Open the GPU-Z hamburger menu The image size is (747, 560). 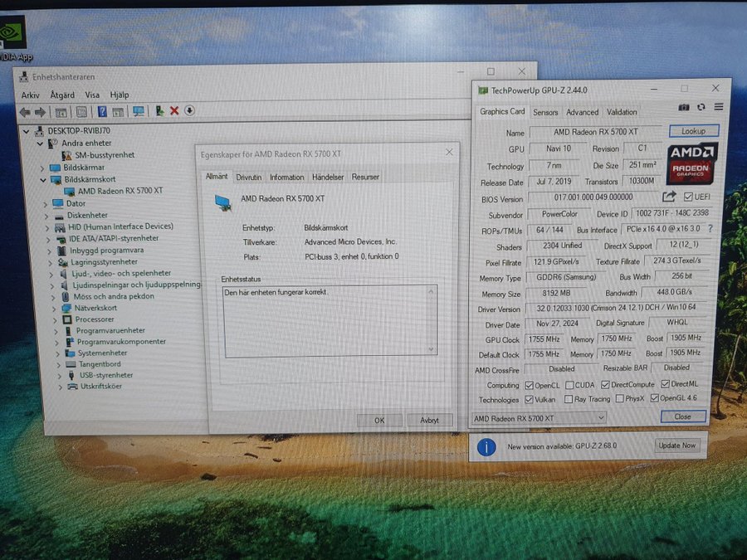[x=719, y=107]
